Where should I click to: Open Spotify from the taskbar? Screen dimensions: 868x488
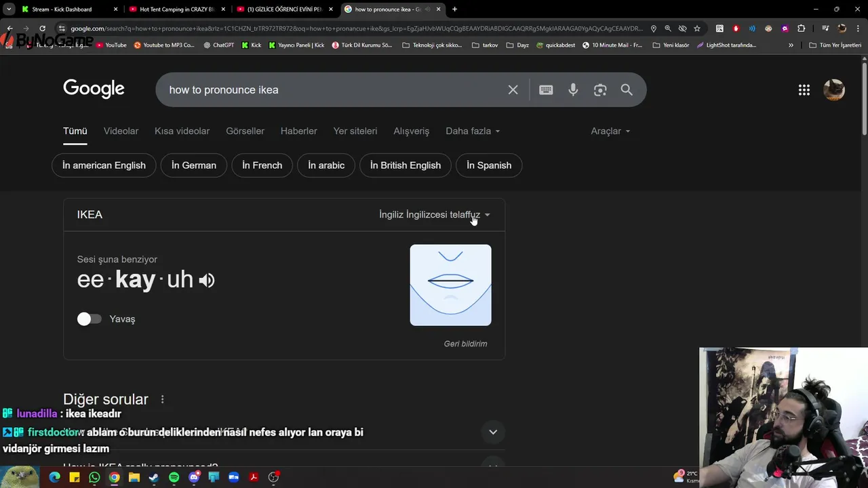pyautogui.click(x=174, y=477)
